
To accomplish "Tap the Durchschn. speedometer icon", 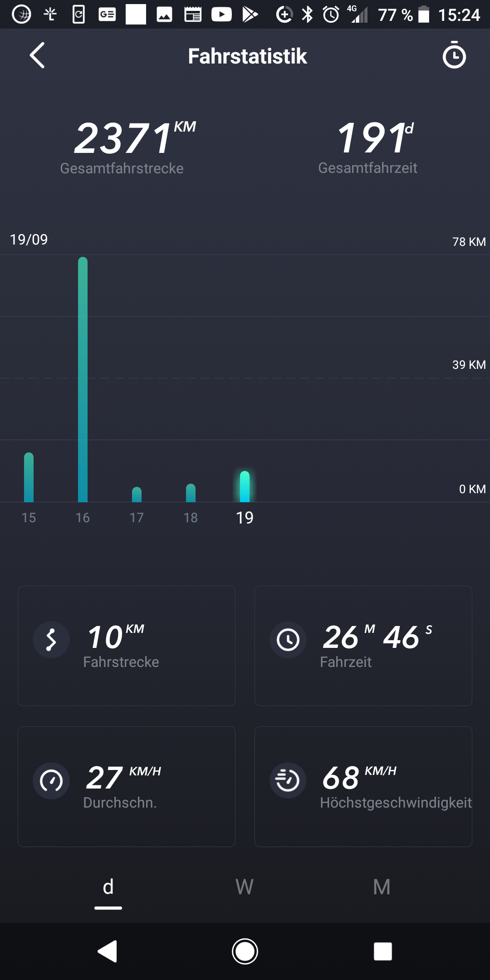I will [x=51, y=780].
